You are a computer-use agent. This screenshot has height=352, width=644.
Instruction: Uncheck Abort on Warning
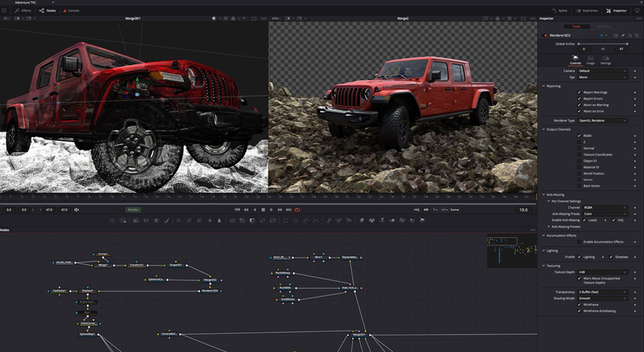[580, 105]
